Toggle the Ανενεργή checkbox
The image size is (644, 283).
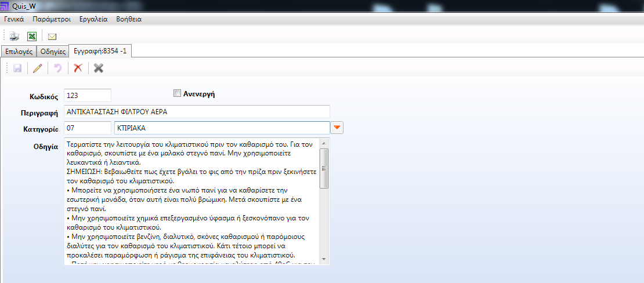pos(178,93)
